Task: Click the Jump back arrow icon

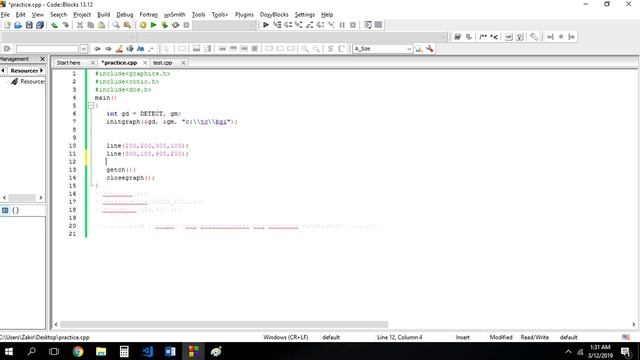Action: coord(97,49)
